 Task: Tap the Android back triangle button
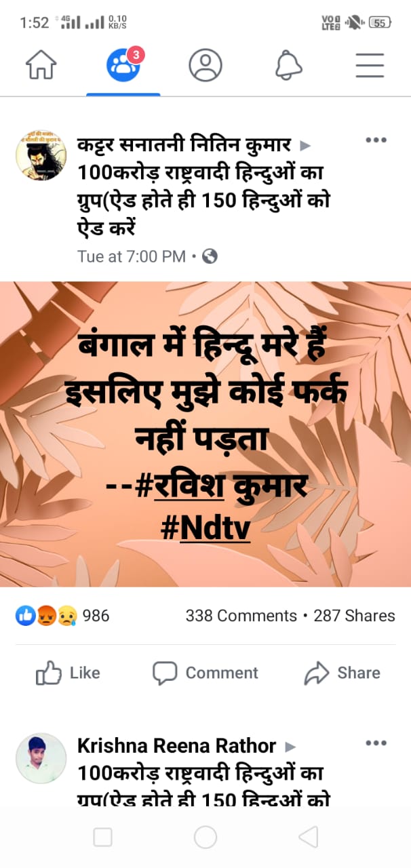pyautogui.click(x=308, y=837)
